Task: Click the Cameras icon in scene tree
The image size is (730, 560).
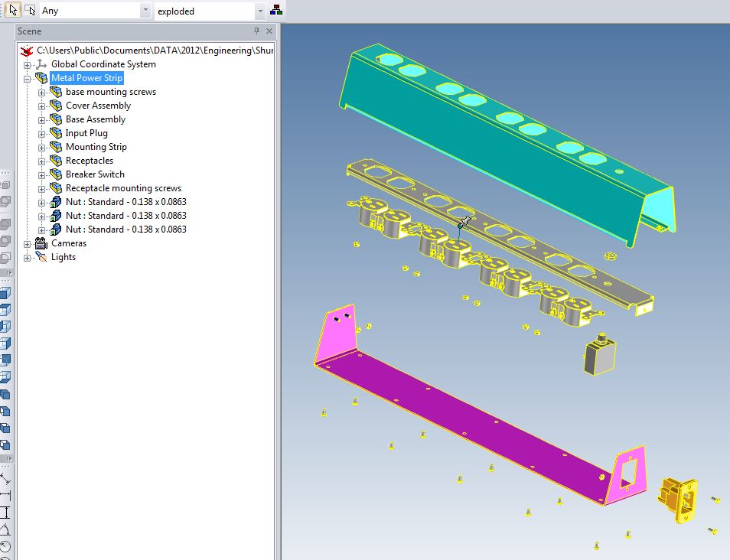Action: tap(41, 243)
